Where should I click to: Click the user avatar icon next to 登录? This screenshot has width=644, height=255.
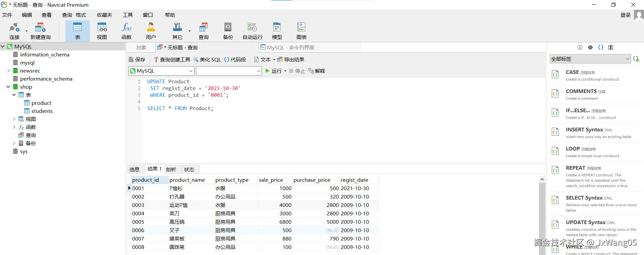[639, 15]
